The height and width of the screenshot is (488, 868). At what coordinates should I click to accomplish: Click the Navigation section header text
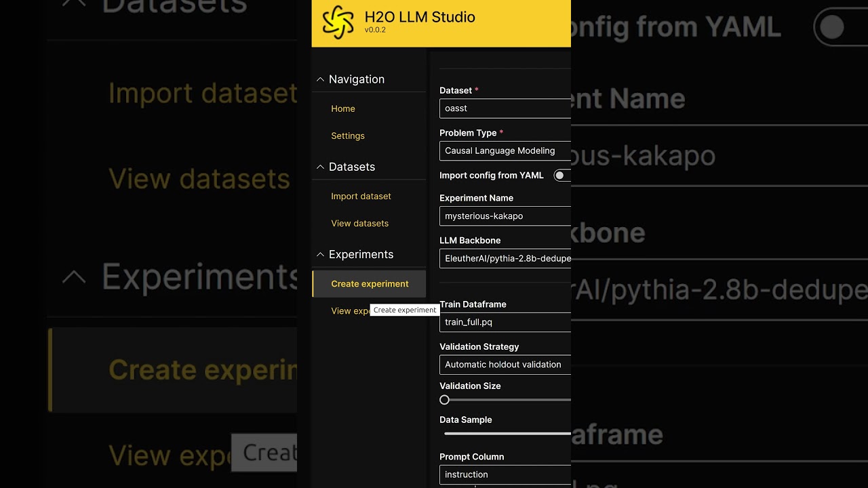[x=357, y=79]
